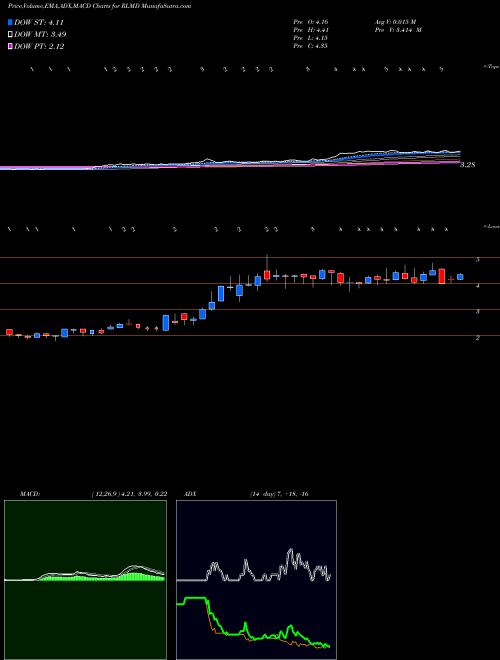Click the white DOW MT legend swatch
Image resolution: width=500 pixels, height=660 pixels.
11,35
